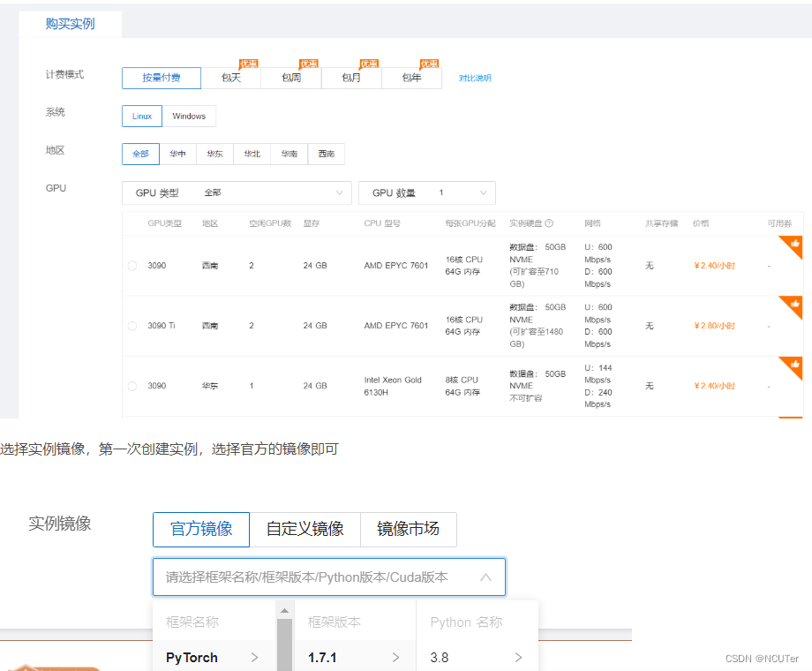This screenshot has height=671, width=812.
Task: Switch to the 镜像市场 tab
Action: [408, 530]
